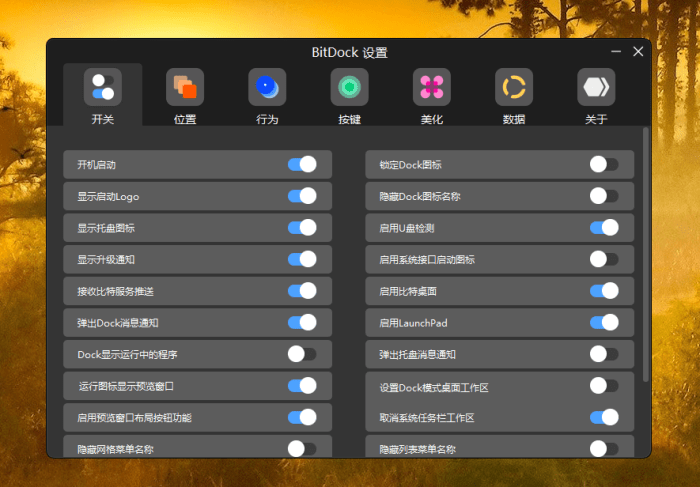Enable 设置Dock模式桌面工作区 switch
Image resolution: width=700 pixels, height=487 pixels.
point(604,386)
